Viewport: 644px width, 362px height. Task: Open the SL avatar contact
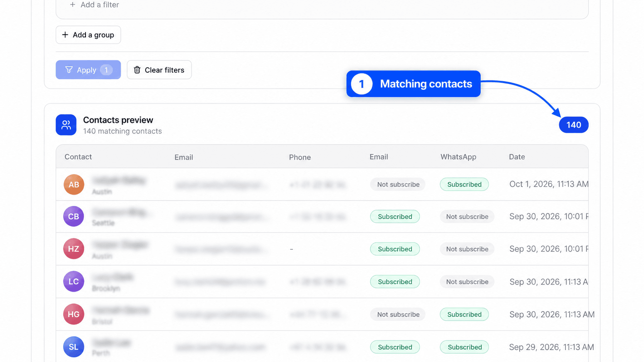[74, 347]
